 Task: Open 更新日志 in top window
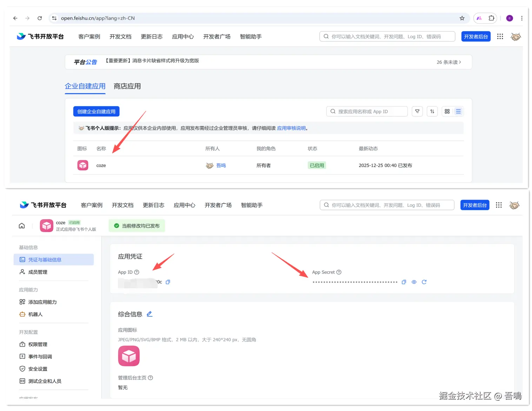pos(152,36)
